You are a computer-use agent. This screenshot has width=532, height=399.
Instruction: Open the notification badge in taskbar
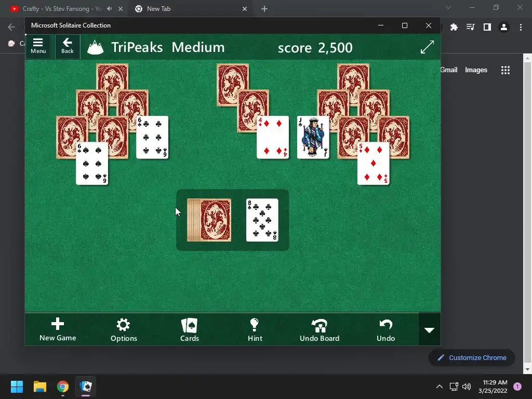point(517,387)
